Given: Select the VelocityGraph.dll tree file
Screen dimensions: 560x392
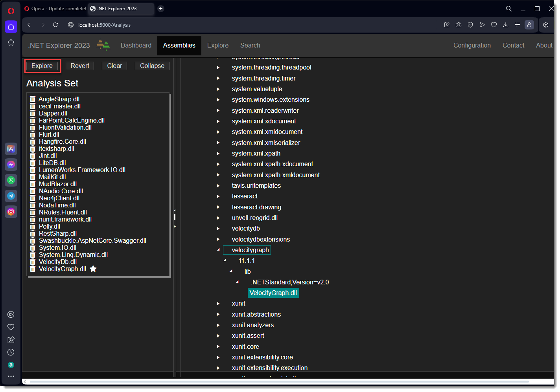Looking at the screenshot, I should pos(273,293).
